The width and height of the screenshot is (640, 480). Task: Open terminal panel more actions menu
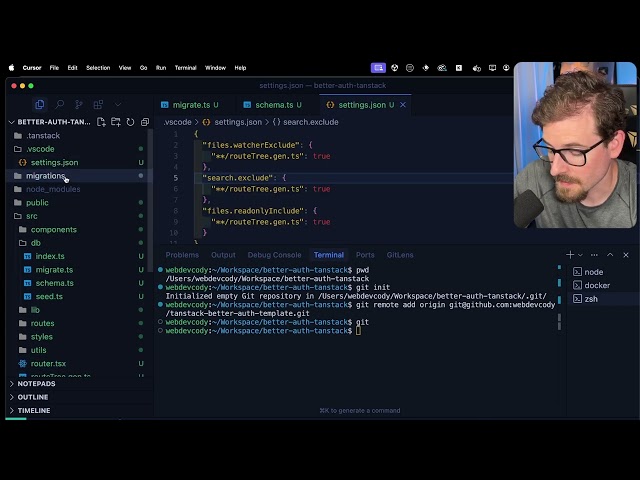[594, 255]
